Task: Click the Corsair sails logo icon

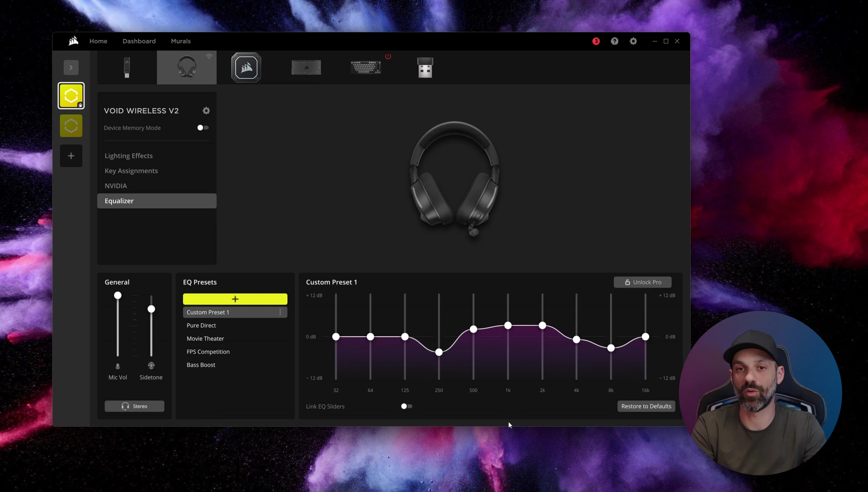Action: (x=73, y=41)
